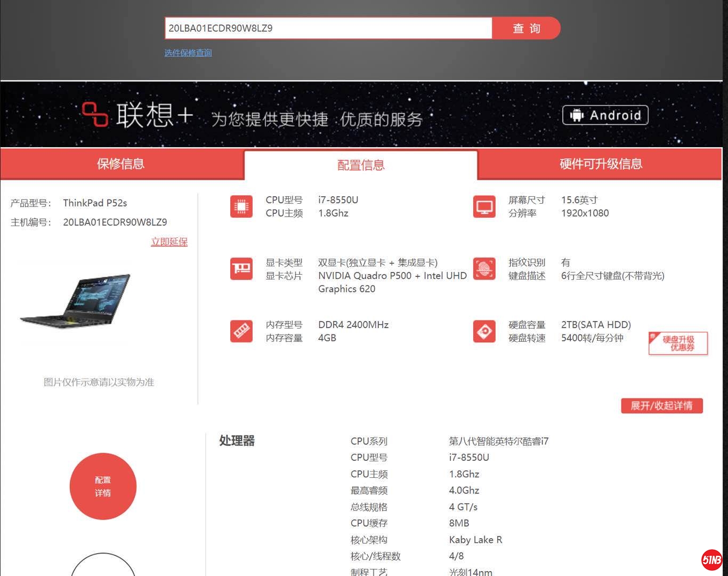Click the monitor icon beside 屏幕尺寸
This screenshot has width=728, height=576.
pos(484,206)
